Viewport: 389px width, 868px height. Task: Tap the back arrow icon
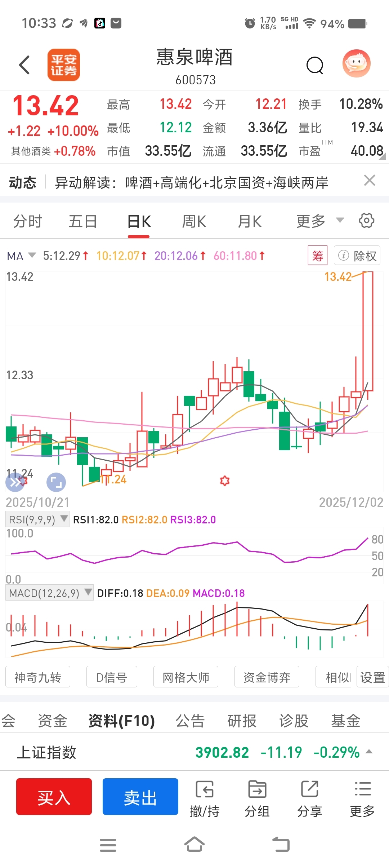pos(24,65)
